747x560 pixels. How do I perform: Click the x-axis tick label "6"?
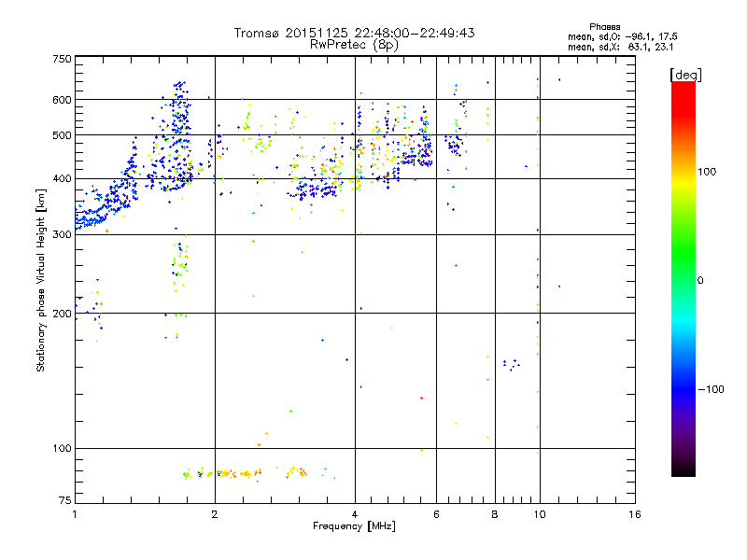tap(436, 514)
